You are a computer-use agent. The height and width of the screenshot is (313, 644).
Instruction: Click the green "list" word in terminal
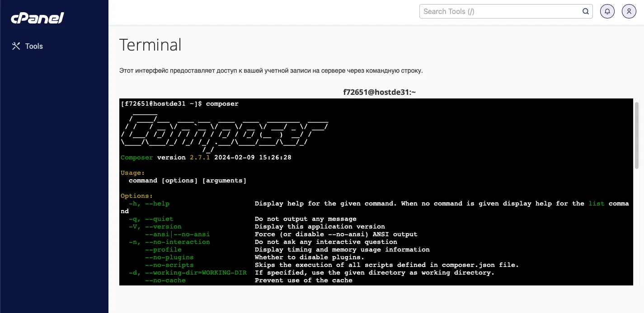tap(597, 204)
